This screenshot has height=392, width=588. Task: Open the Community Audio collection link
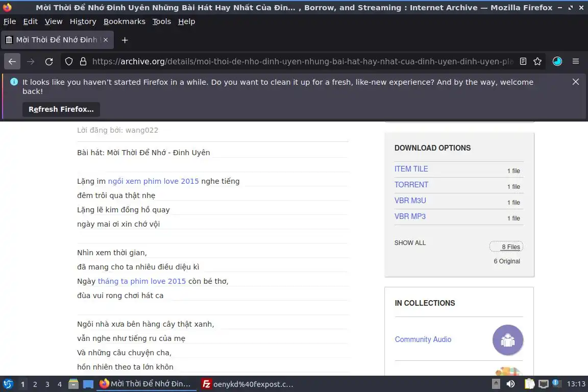(423, 339)
